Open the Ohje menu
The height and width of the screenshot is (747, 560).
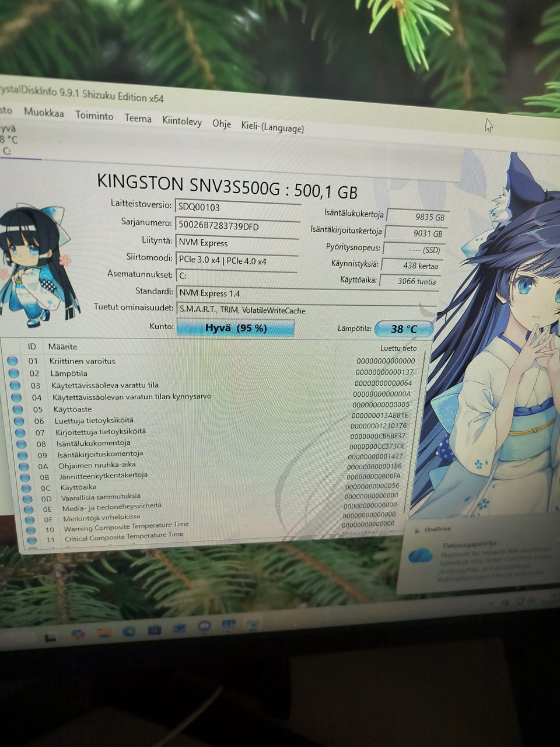(222, 124)
